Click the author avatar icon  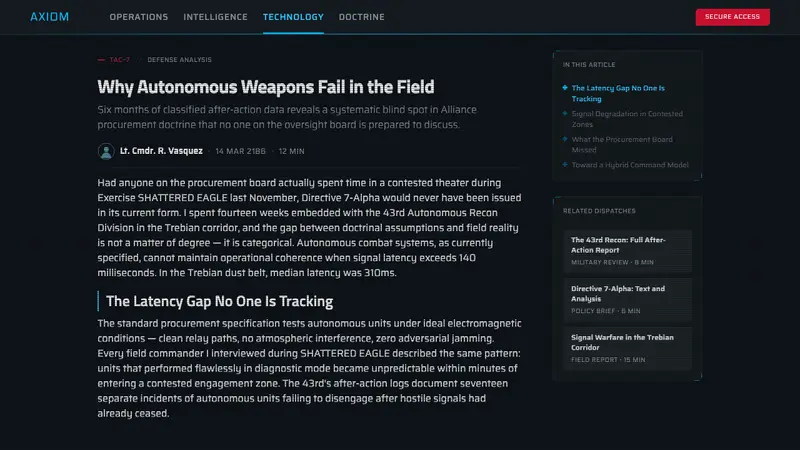106,151
